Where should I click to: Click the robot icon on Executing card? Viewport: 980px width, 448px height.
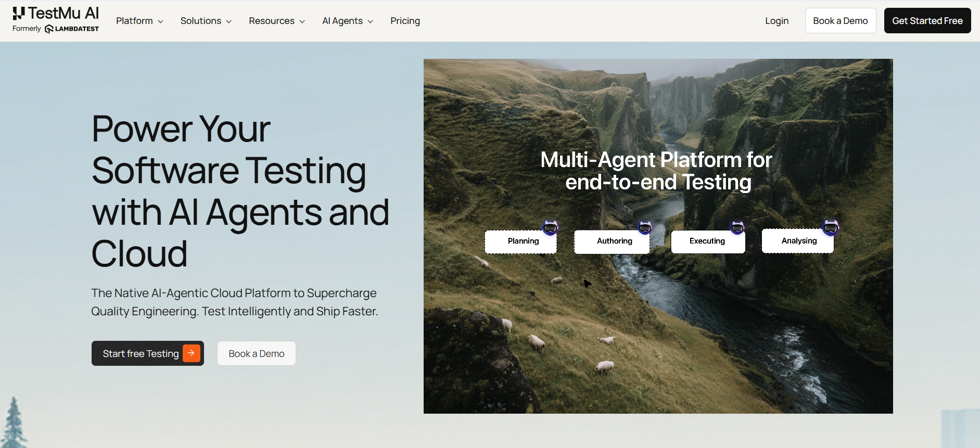(737, 227)
